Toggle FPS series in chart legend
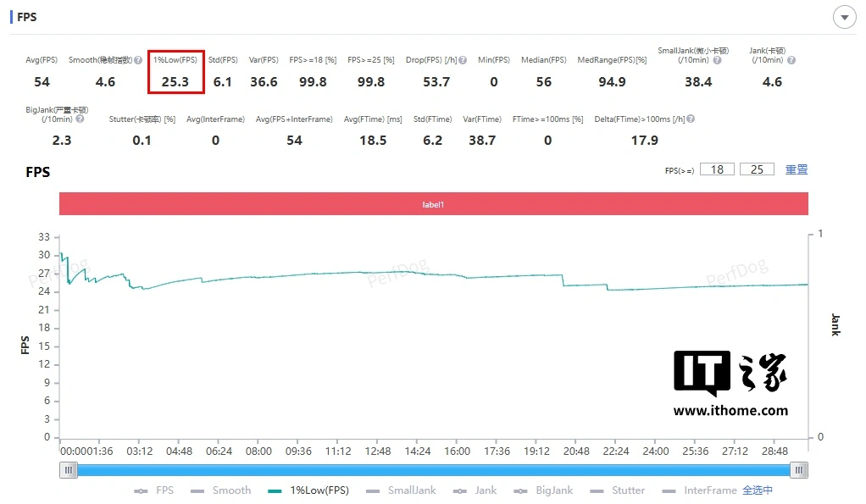The image size is (866, 504). pyautogui.click(x=154, y=490)
